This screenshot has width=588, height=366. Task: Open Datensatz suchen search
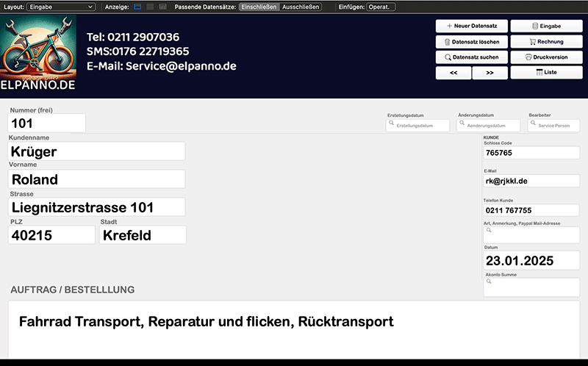pos(470,57)
